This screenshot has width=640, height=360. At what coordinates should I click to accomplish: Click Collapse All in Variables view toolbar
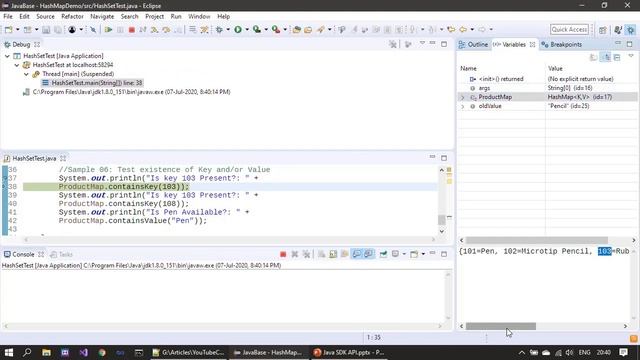point(617,58)
